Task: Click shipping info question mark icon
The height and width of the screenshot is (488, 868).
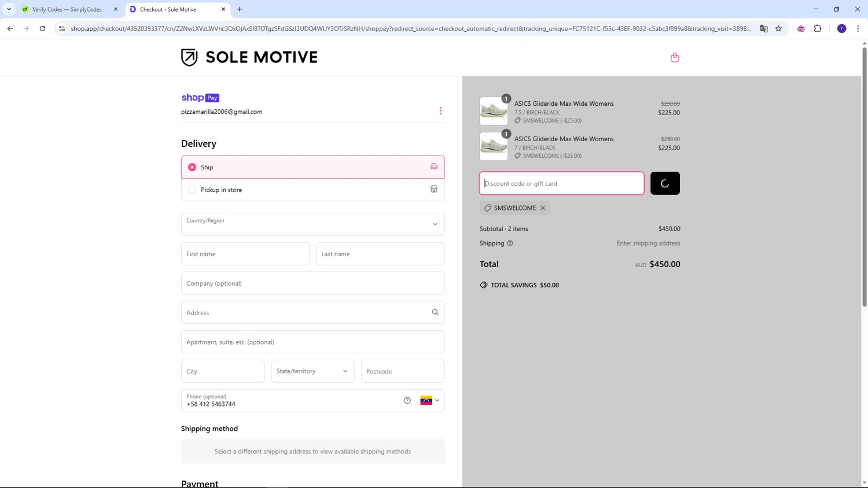Action: pyautogui.click(x=510, y=243)
